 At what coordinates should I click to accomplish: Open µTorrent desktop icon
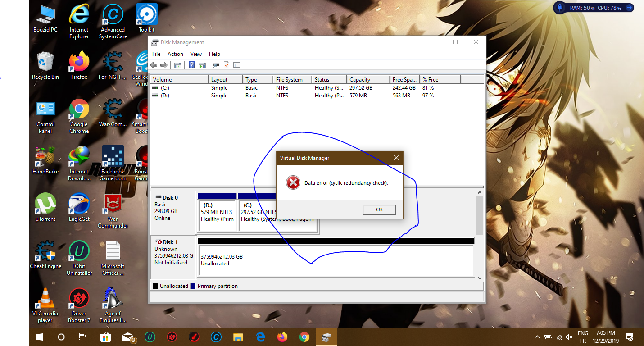(x=45, y=208)
